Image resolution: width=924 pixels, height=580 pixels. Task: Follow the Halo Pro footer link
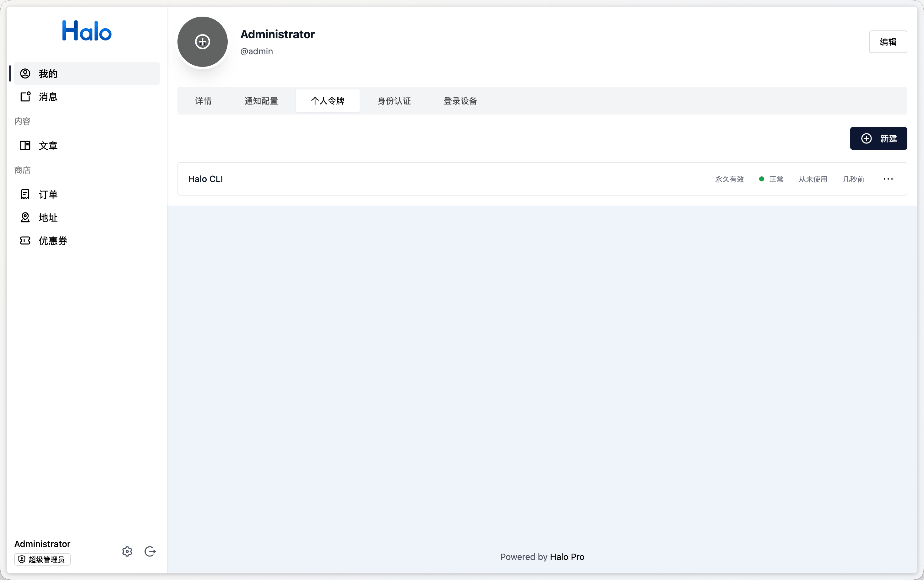tap(567, 556)
